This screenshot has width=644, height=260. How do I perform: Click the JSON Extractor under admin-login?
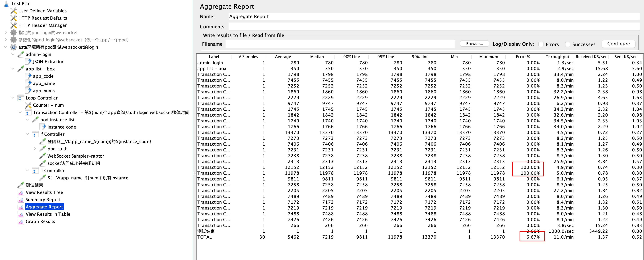tap(48, 62)
